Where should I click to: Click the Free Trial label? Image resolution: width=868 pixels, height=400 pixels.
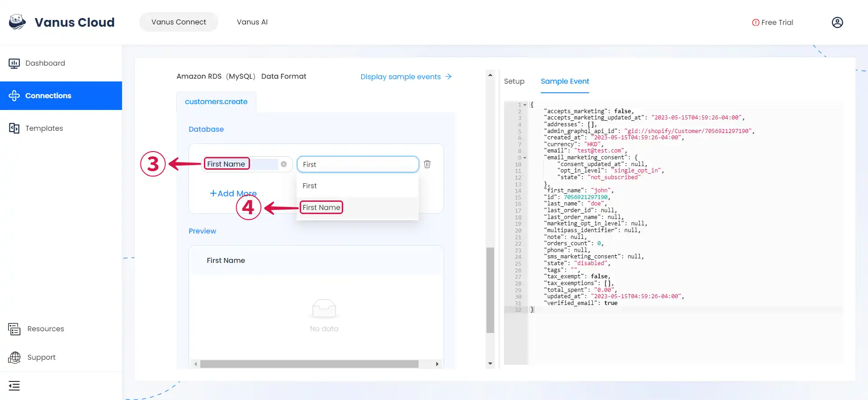[777, 23]
